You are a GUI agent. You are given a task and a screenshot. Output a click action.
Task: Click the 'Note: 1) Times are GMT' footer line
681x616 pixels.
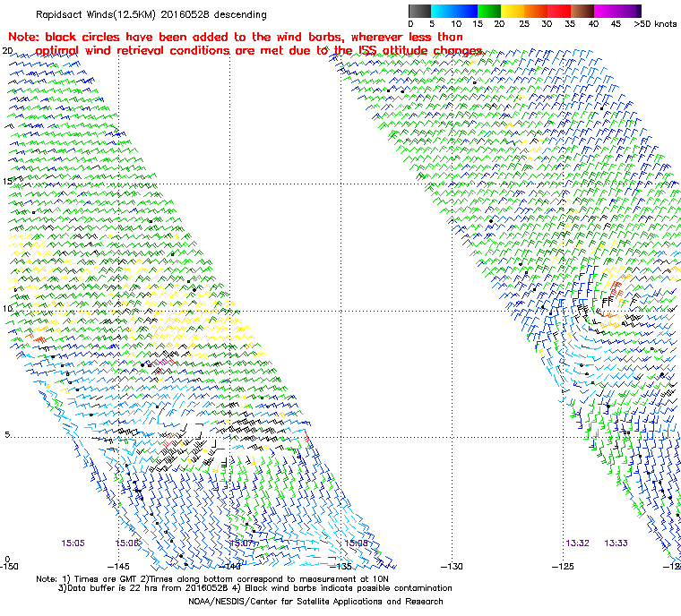(x=212, y=579)
